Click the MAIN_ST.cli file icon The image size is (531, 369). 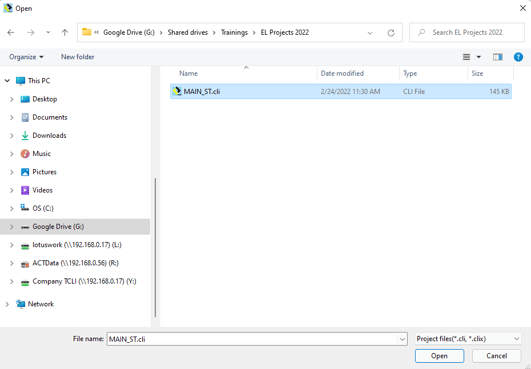tap(177, 91)
